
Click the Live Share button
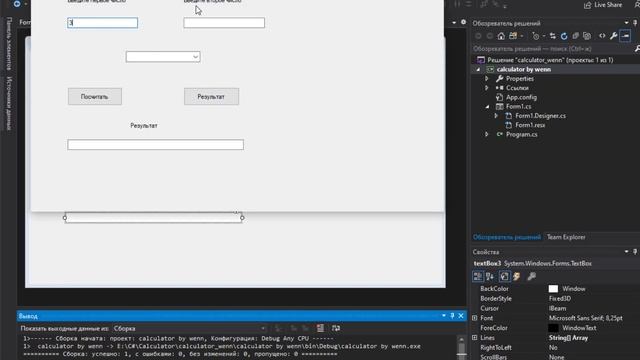pos(603,5)
